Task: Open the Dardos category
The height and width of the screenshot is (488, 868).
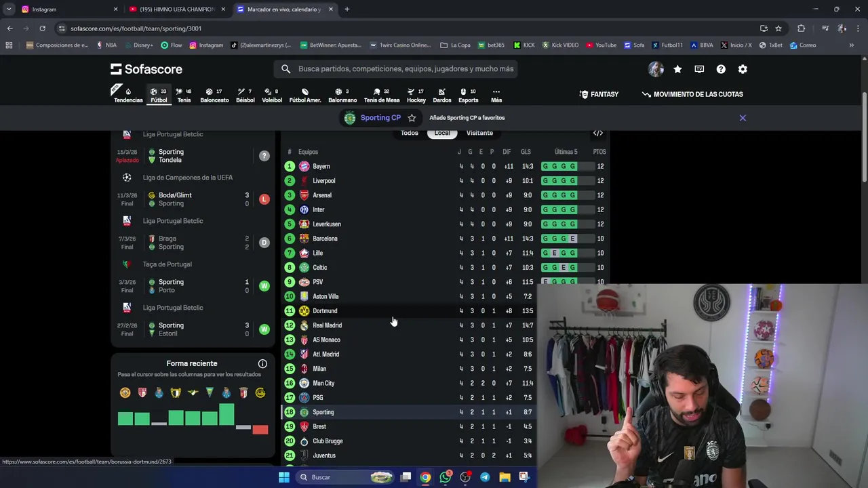Action: tap(442, 95)
